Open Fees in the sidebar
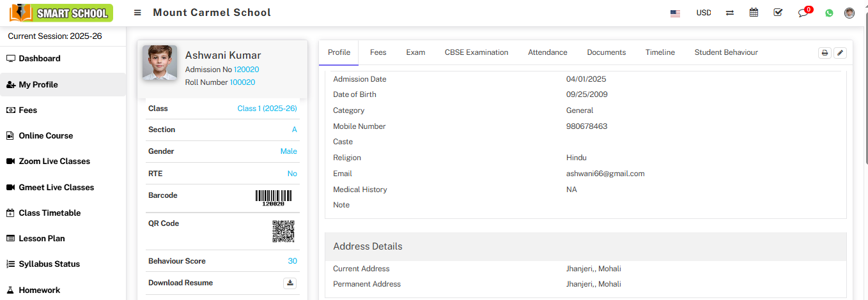The image size is (868, 300). click(63, 110)
